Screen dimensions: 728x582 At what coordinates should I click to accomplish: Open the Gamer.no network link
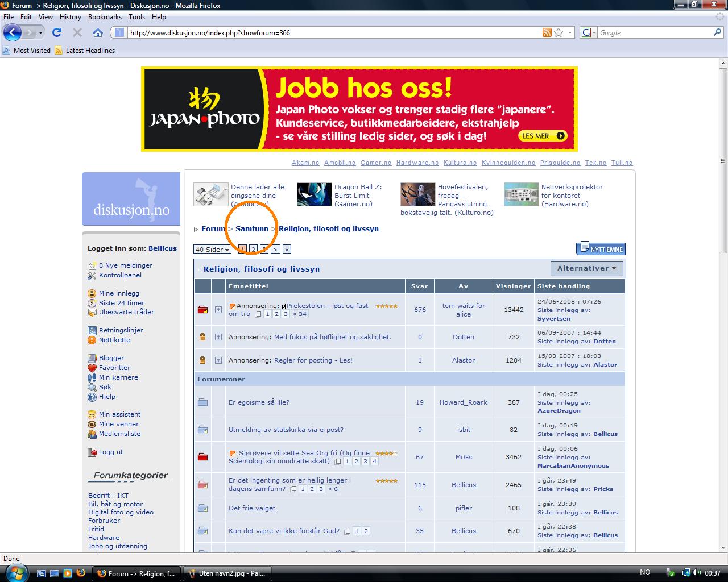pos(376,163)
